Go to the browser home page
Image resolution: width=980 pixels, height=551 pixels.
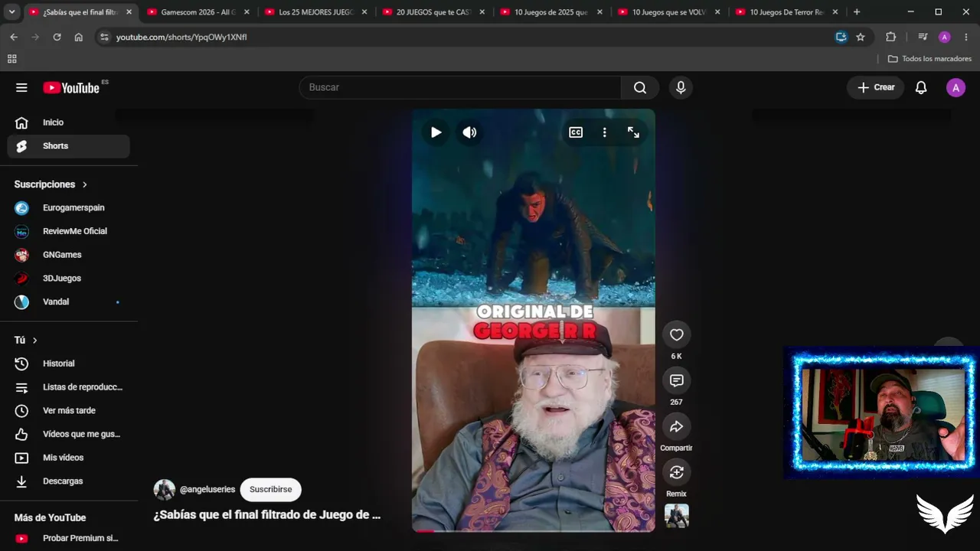(x=79, y=37)
